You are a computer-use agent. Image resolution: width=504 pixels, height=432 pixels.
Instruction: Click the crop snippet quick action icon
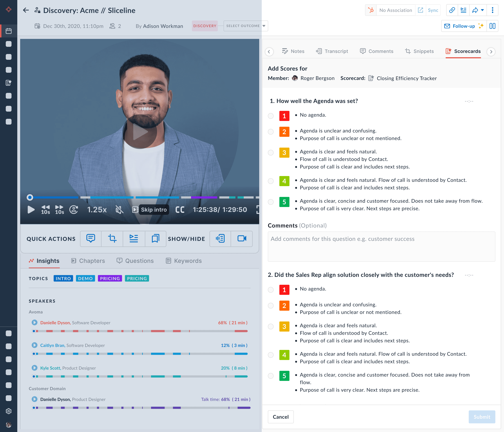point(112,239)
